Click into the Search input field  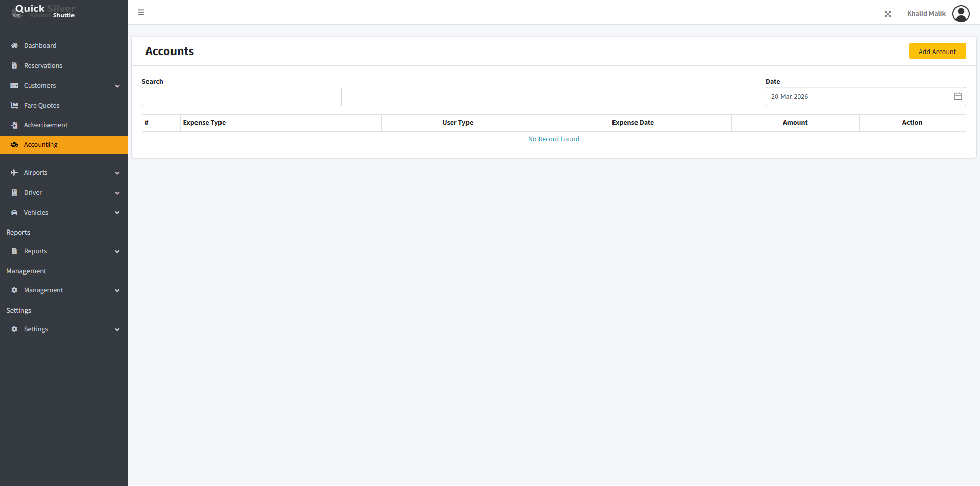pyautogui.click(x=241, y=96)
